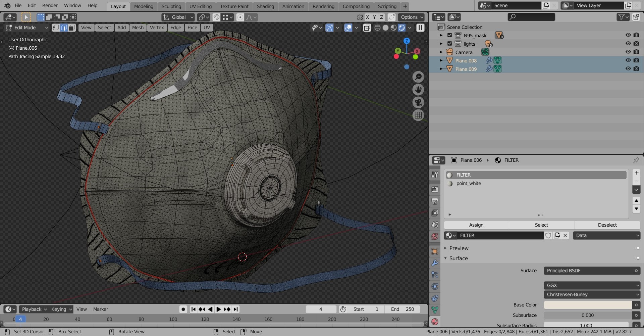Add a new material slot
The width and height of the screenshot is (644, 336).
[636, 173]
